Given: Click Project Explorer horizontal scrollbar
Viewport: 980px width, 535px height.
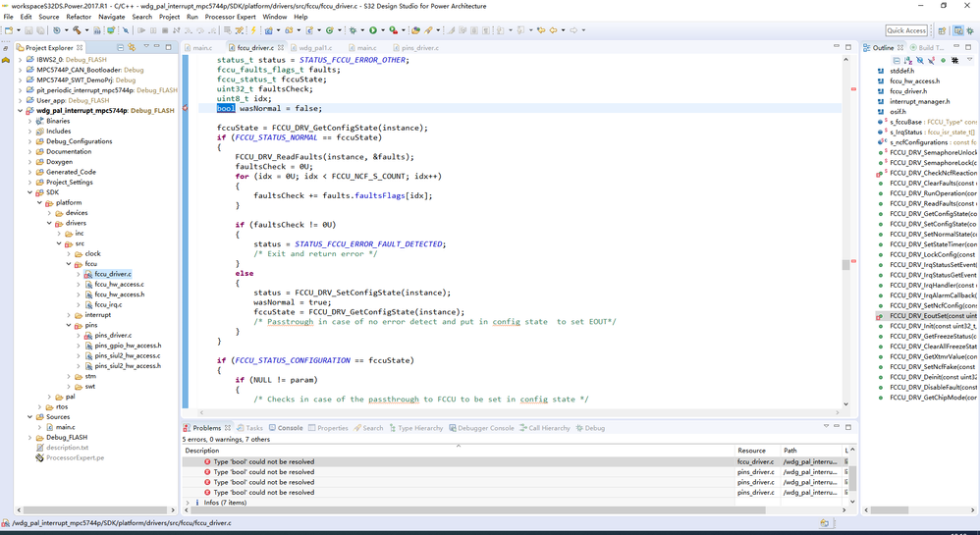Looking at the screenshot, I should click(95, 510).
